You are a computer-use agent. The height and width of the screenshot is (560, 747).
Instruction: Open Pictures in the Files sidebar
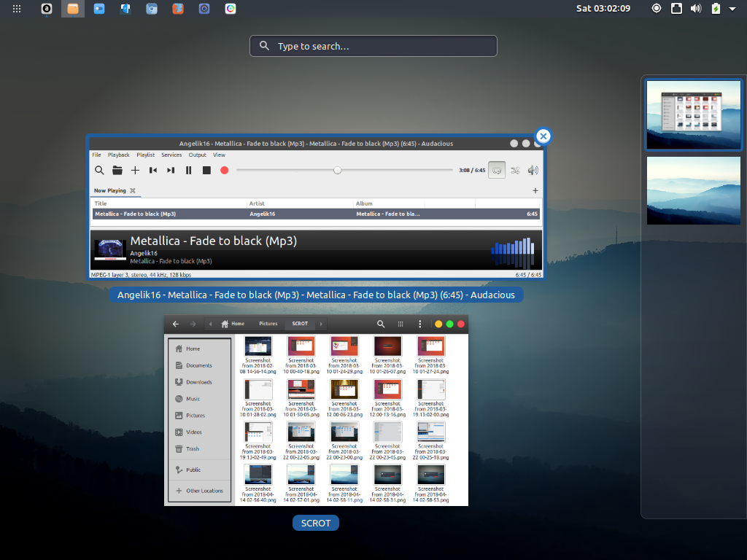point(200,415)
